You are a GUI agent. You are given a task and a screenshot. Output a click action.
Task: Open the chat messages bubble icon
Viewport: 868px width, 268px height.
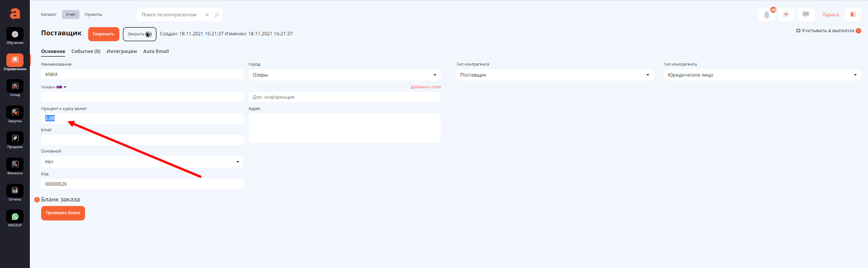(806, 14)
